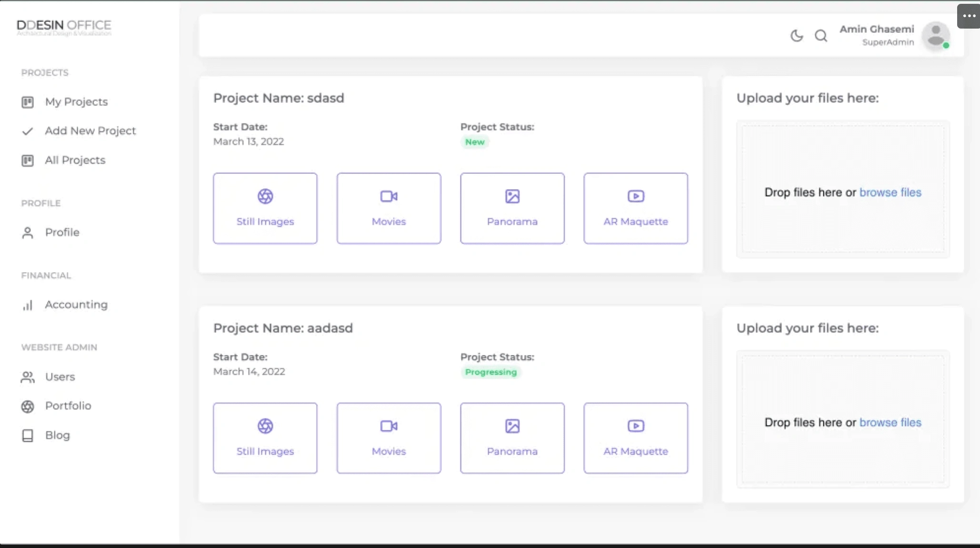Open All Projects page
Image resolution: width=980 pixels, height=548 pixels.
coord(75,160)
